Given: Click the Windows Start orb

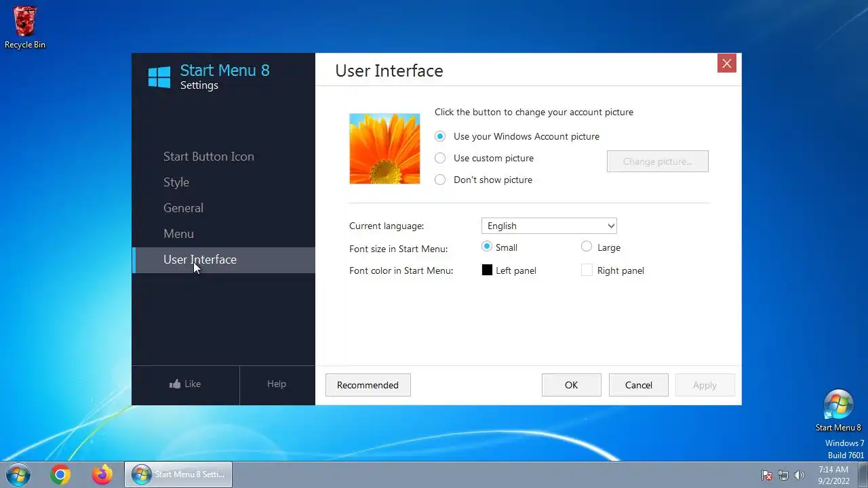Looking at the screenshot, I should (x=17, y=475).
